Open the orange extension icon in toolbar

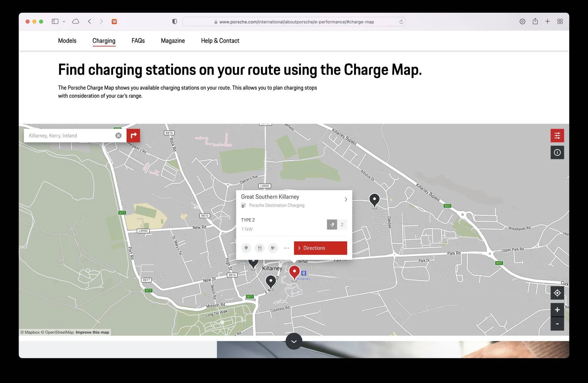coord(114,21)
